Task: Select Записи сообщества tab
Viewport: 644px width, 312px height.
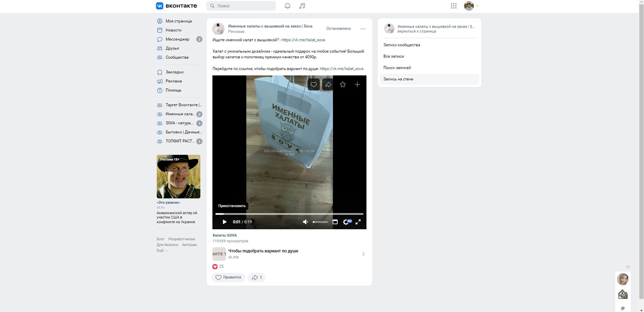Action: [x=429, y=45]
